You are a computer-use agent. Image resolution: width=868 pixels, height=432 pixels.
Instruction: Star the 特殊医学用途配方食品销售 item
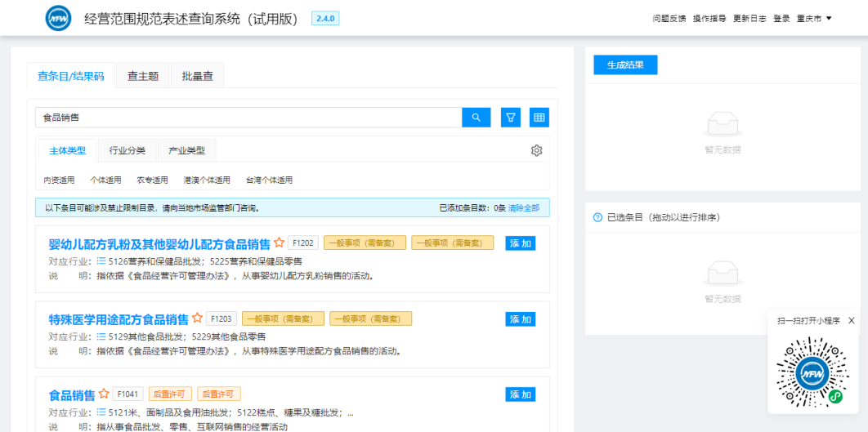pyautogui.click(x=197, y=318)
